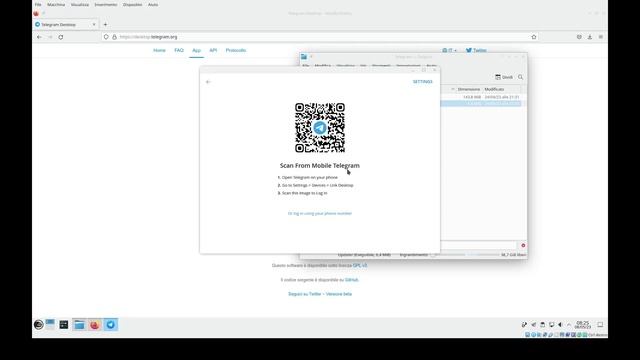Log in using your phone number link
This screenshot has height=360, width=640.
(x=320, y=213)
